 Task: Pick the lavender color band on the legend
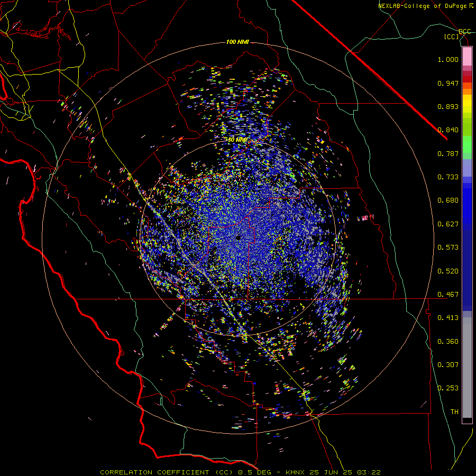467,168
